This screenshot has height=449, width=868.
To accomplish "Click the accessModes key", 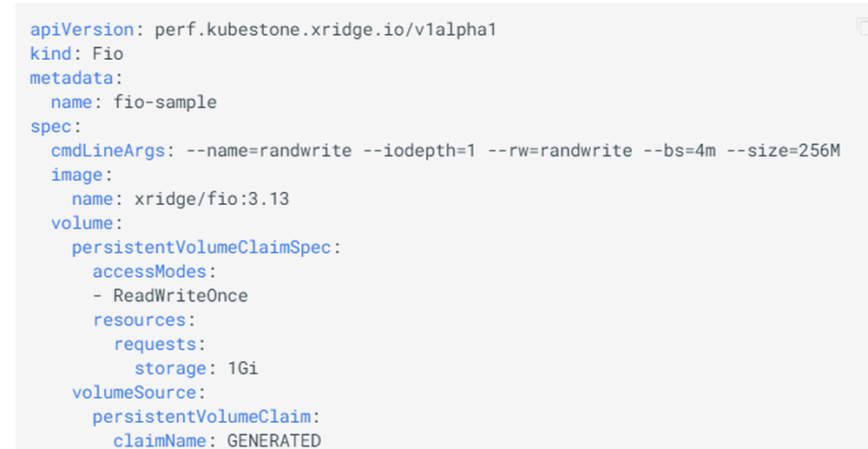I will point(149,272).
